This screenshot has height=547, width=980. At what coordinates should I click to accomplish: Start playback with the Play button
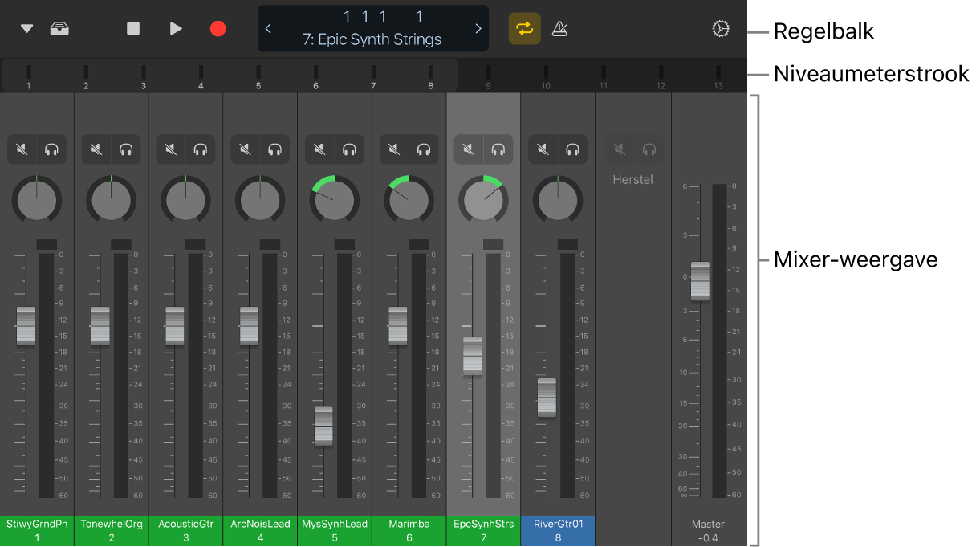click(x=176, y=28)
